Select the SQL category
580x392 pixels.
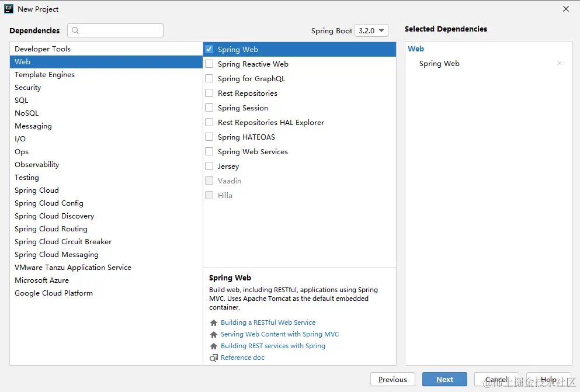coord(106,100)
